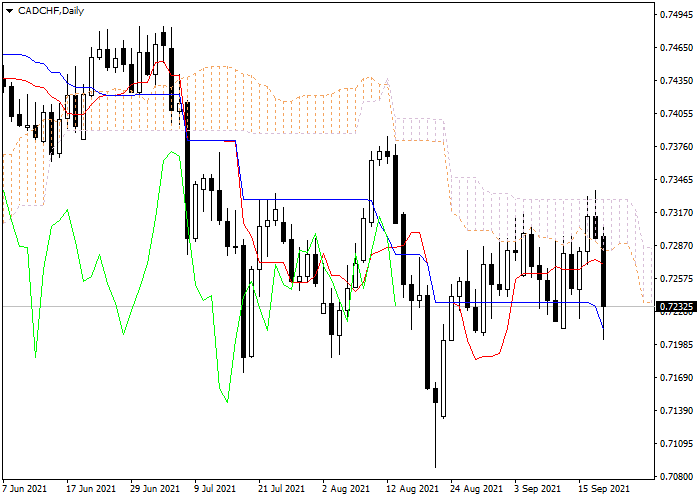
Task: Click the 3 Sep 2021 date label
Action: [538, 489]
